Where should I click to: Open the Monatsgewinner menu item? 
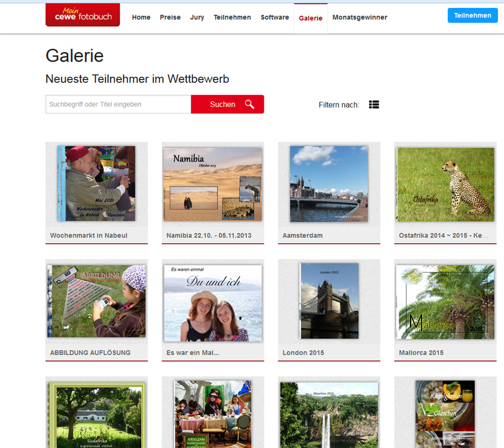point(360,17)
